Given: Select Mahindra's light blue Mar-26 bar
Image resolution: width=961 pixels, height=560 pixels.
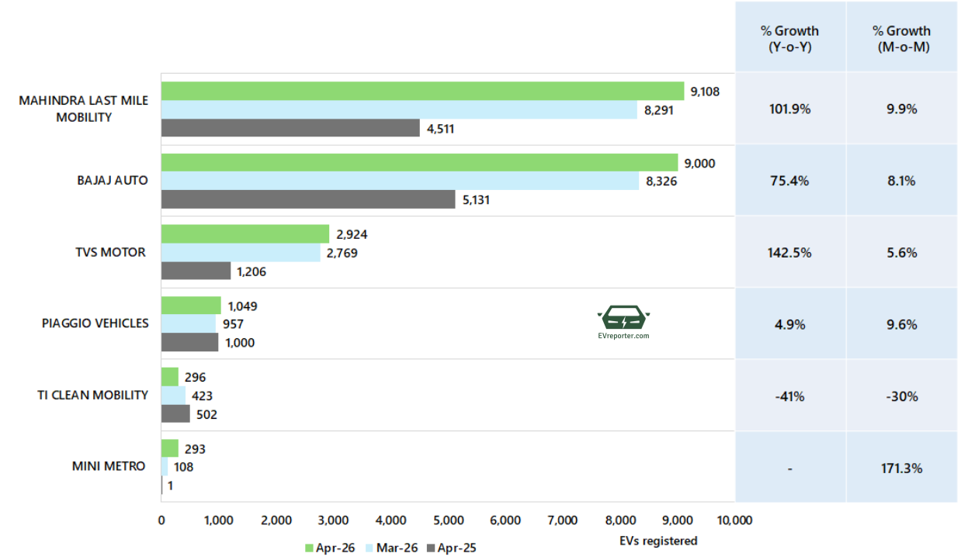Looking at the screenshot, I should coord(399,109).
